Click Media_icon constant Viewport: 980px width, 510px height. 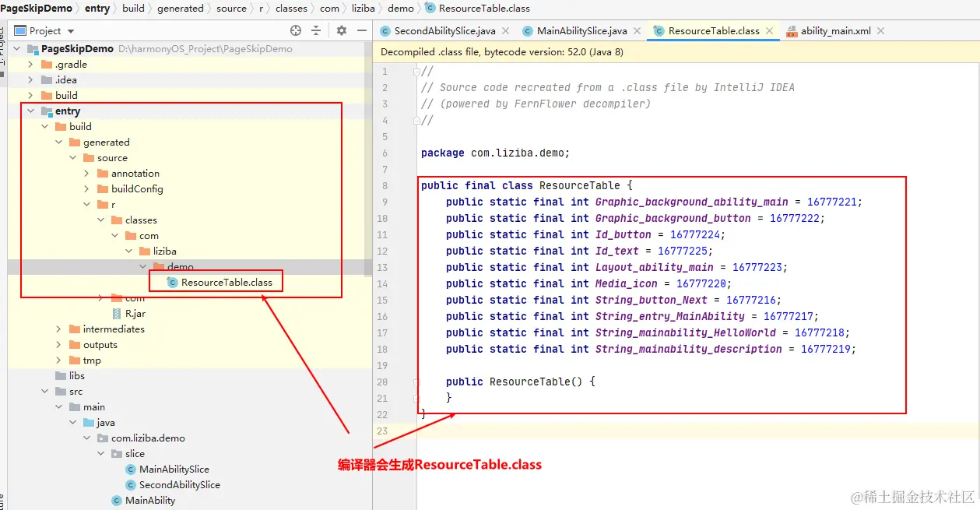pos(627,283)
